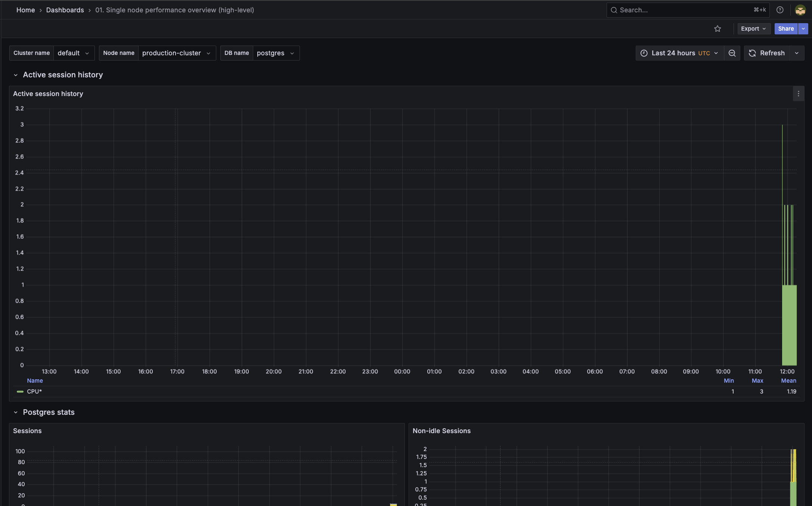This screenshot has height=506, width=812.
Task: Open the Node name production-cluster dropdown
Action: [177, 53]
